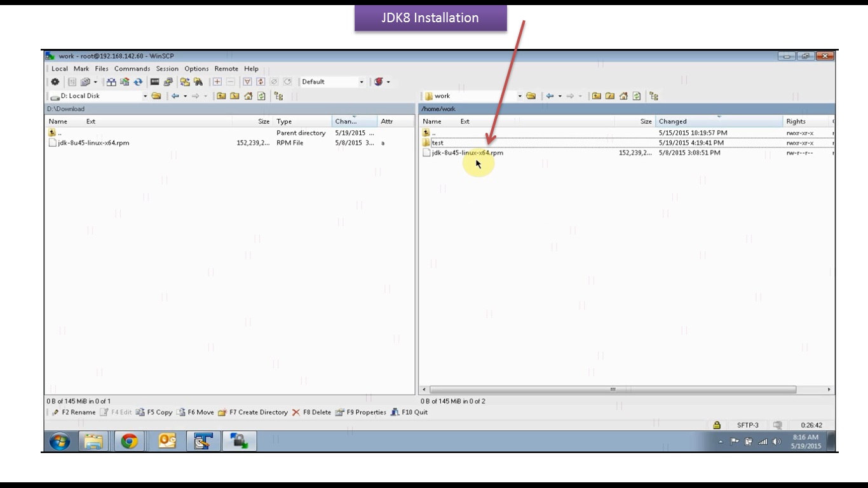Refresh the remote panel
The image size is (868, 488).
[637, 96]
